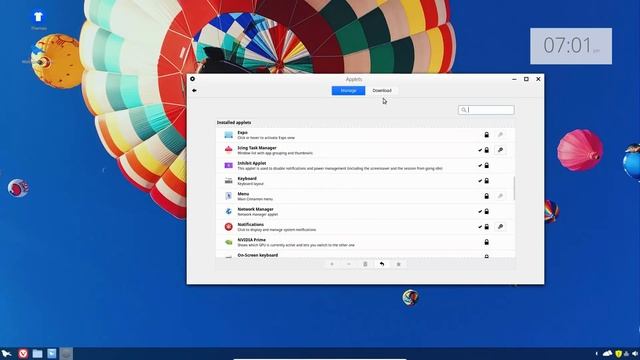640x360 pixels.
Task: Switch to the Download tab
Action: coord(382,91)
